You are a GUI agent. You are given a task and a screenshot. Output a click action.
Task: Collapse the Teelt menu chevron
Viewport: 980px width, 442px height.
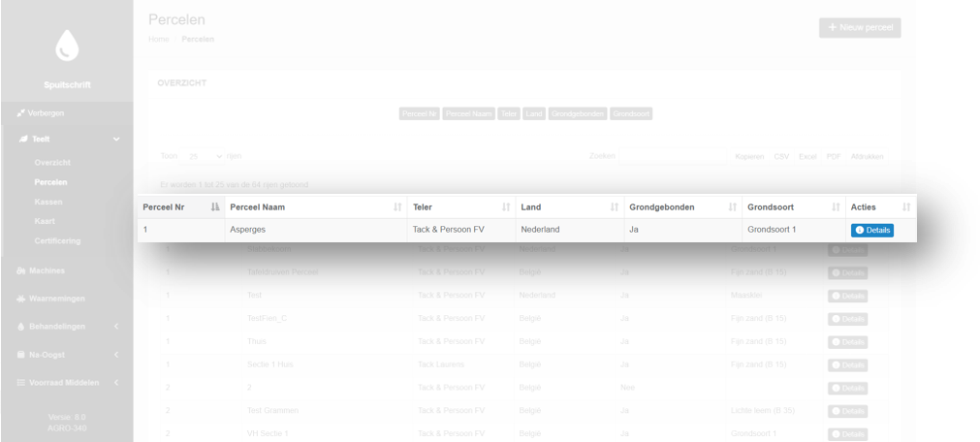116,140
